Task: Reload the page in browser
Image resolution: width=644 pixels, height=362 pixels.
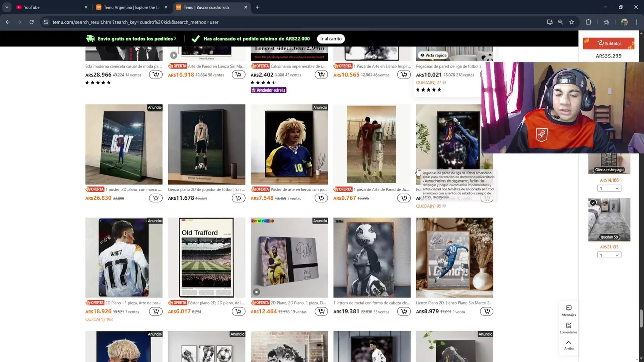Action: [31, 22]
